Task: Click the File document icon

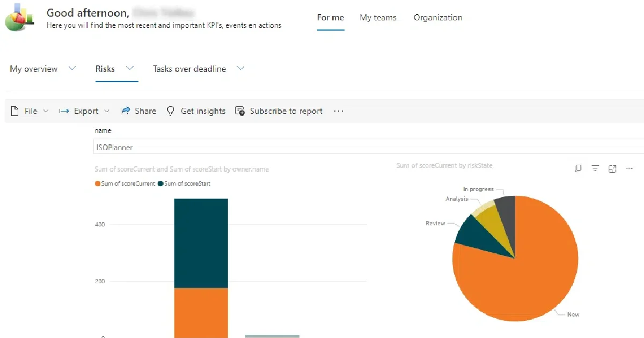Action: pyautogui.click(x=15, y=111)
